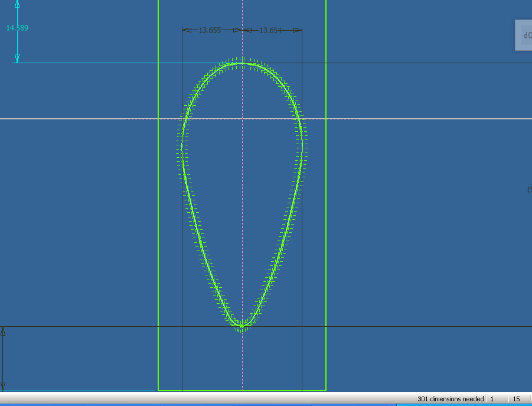Pick the top apex of the teardrop curve

242,63
